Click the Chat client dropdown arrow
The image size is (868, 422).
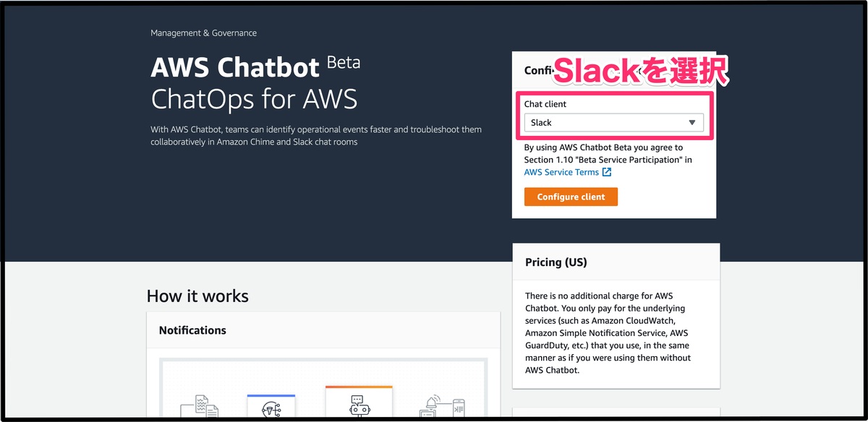pyautogui.click(x=692, y=123)
